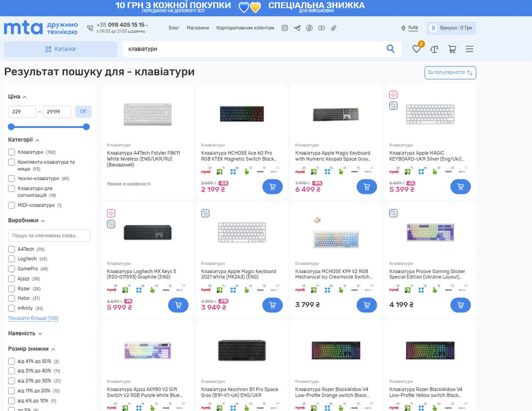Click the minimum price slider handle
The image size is (532, 411).
tap(11, 127)
